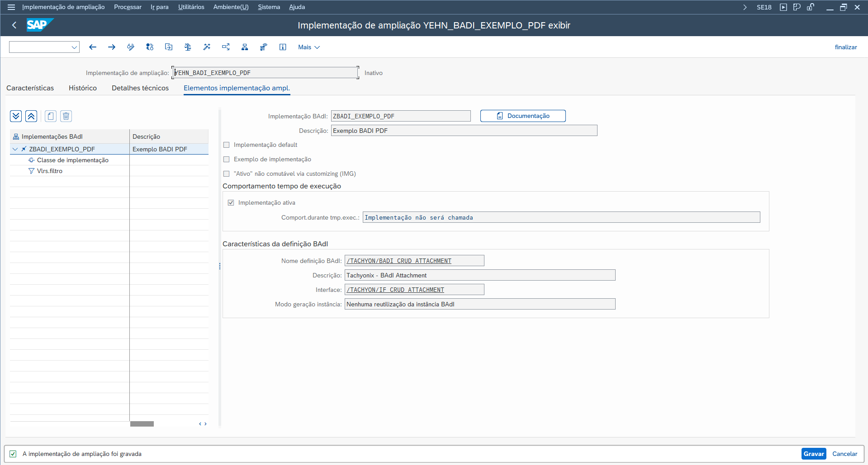Open the /TACHYON/BADI_CRUD_ATTACHMENT definition link
The width and height of the screenshot is (868, 465).
point(399,261)
